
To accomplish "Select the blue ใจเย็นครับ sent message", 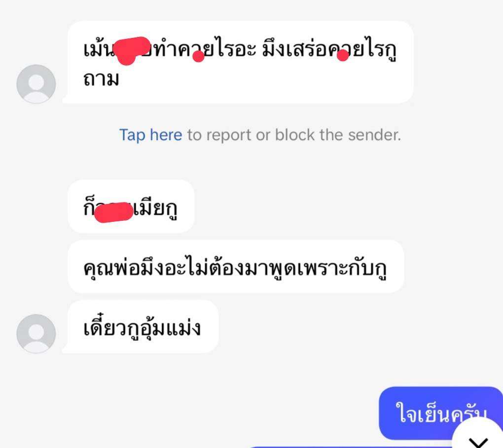I will tap(441, 413).
